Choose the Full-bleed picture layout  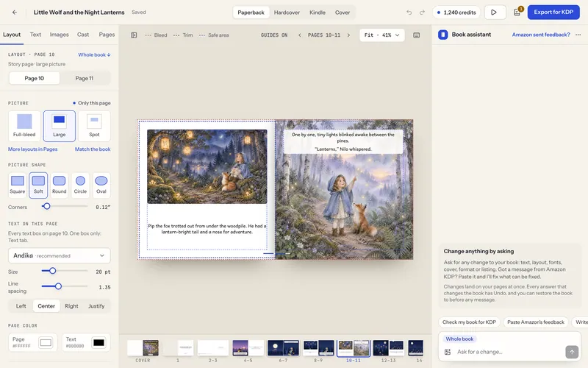24,126
